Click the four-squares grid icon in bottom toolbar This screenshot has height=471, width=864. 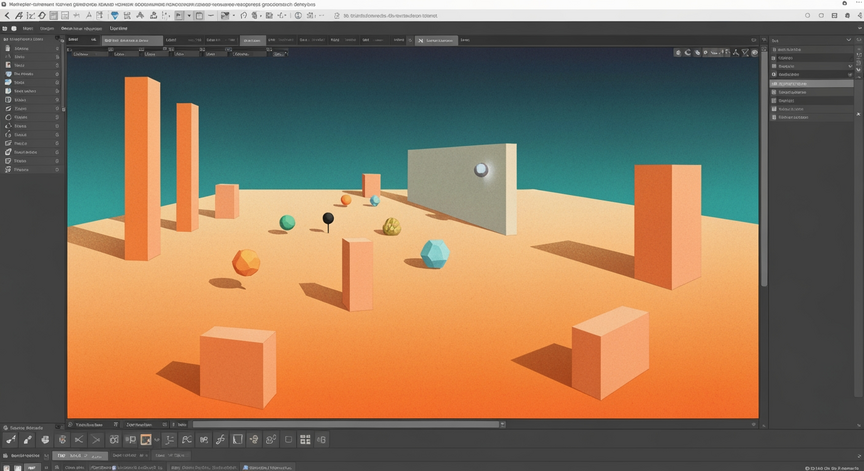coord(305,439)
